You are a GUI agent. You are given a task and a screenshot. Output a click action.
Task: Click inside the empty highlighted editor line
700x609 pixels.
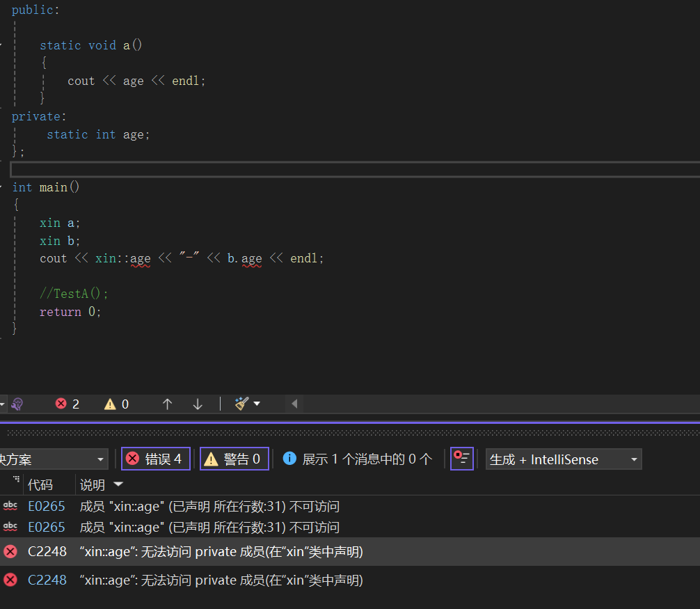coord(355,170)
